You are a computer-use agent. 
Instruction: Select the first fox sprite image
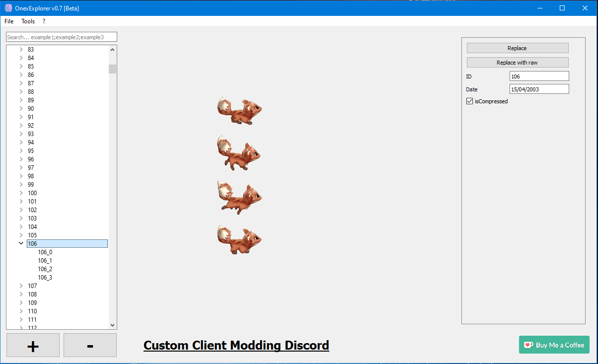click(x=239, y=110)
